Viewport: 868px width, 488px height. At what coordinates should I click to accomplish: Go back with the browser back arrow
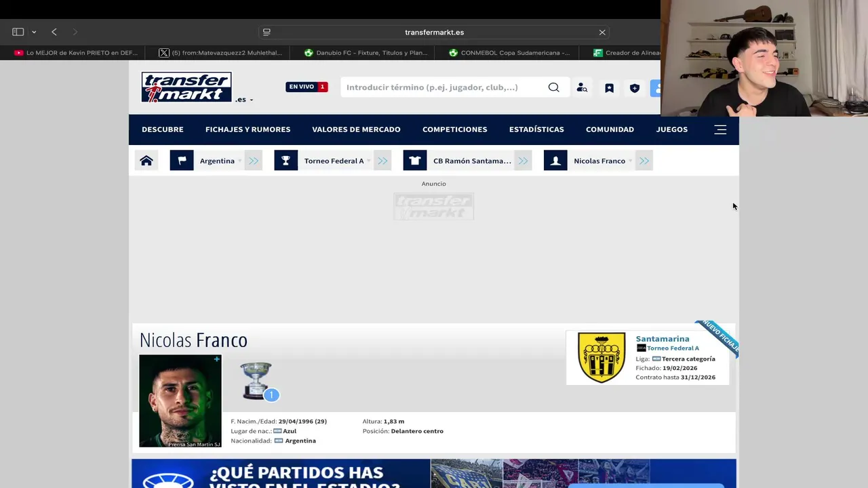click(54, 32)
